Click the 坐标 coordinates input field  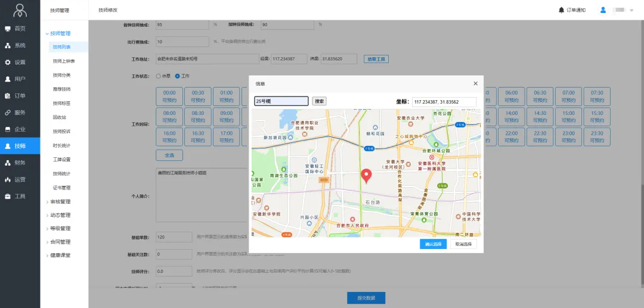[444, 102]
